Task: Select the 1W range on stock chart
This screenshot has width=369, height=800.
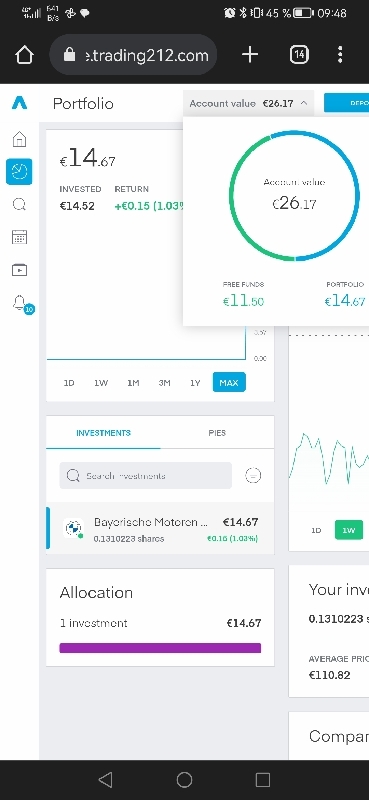Action: pyautogui.click(x=349, y=530)
